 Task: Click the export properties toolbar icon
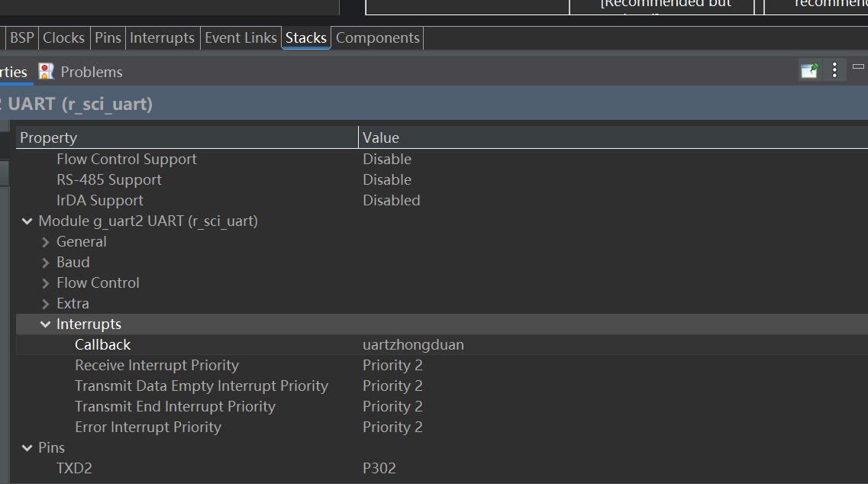point(809,70)
